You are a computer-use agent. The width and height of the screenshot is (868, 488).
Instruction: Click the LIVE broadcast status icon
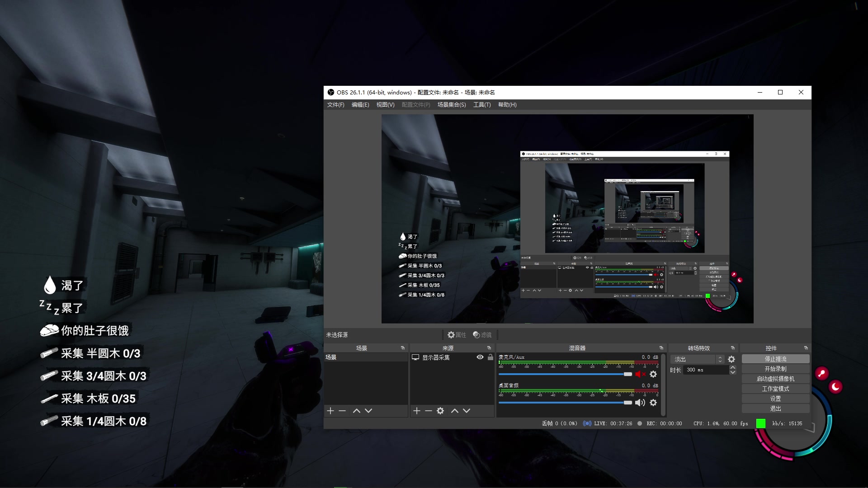click(587, 423)
